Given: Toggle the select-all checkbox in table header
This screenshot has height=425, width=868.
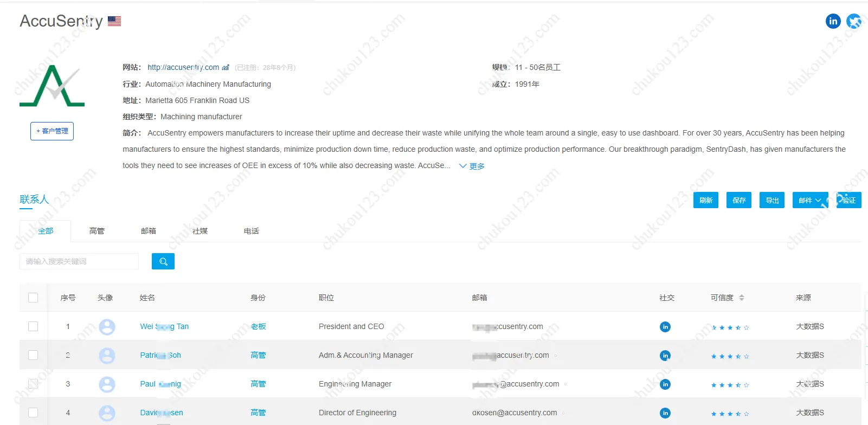Looking at the screenshot, I should (33, 298).
